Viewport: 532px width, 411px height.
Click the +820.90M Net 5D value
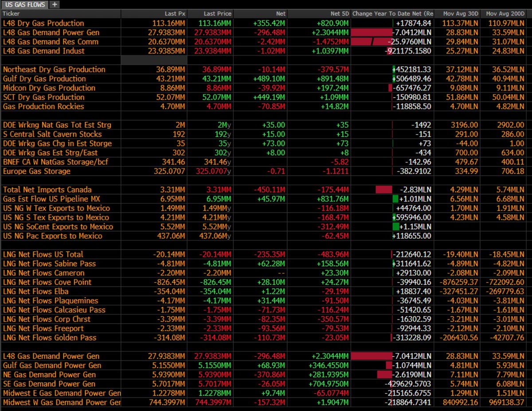coord(333,23)
